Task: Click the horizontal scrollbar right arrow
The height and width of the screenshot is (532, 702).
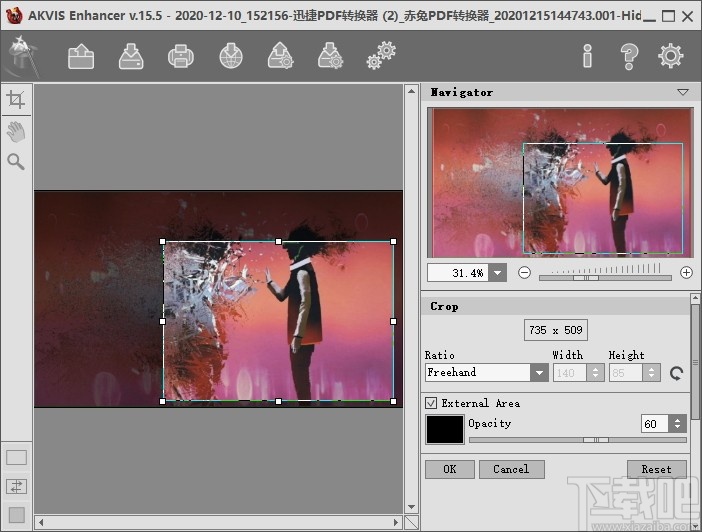Action: [396, 522]
